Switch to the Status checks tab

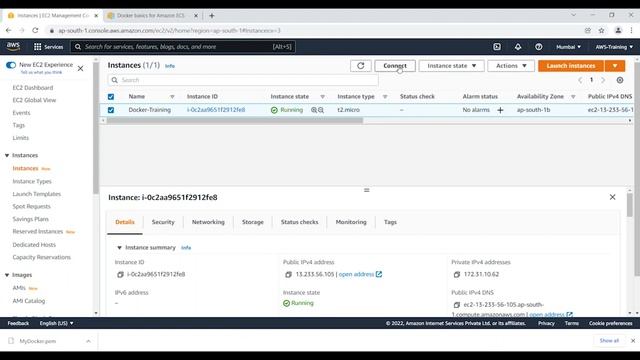coord(299,222)
